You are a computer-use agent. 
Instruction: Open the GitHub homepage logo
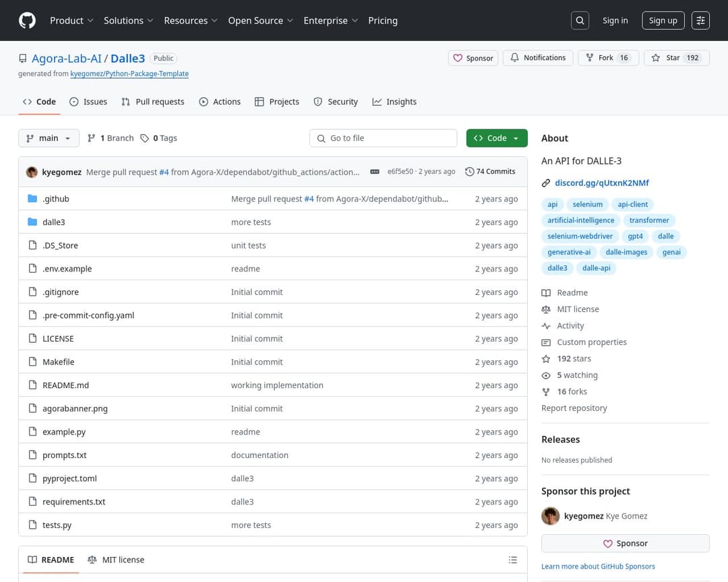[27, 20]
